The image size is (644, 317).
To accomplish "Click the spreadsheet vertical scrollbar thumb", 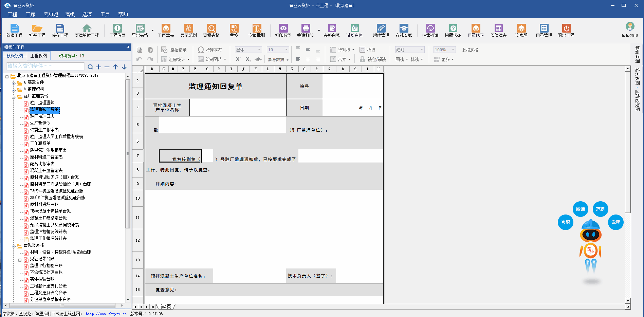I will [x=628, y=143].
